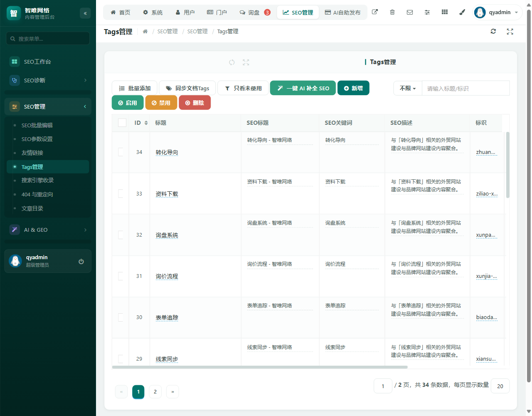The image size is (532, 416).
Task: Click the 智唯网络 logo icon
Action: pyautogui.click(x=14, y=13)
